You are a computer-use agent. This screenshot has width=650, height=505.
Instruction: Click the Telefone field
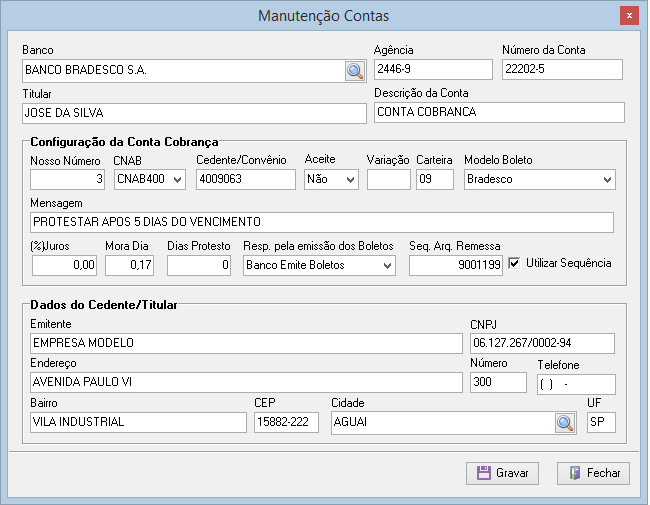(x=576, y=384)
